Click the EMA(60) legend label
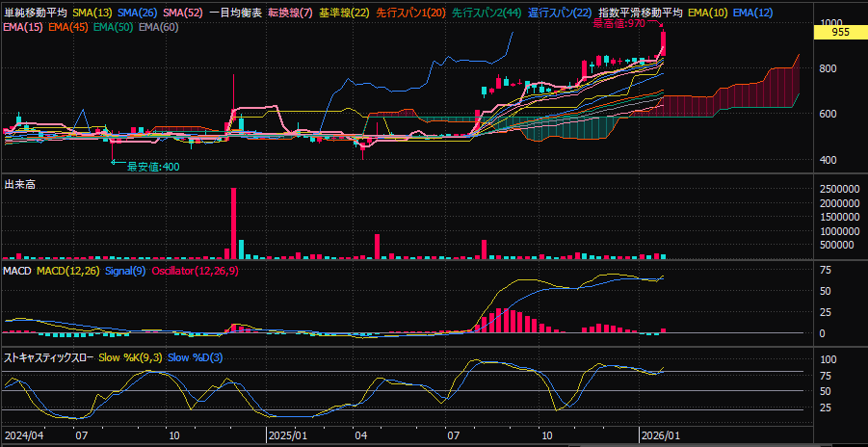This screenshot has height=447, width=868. [158, 26]
